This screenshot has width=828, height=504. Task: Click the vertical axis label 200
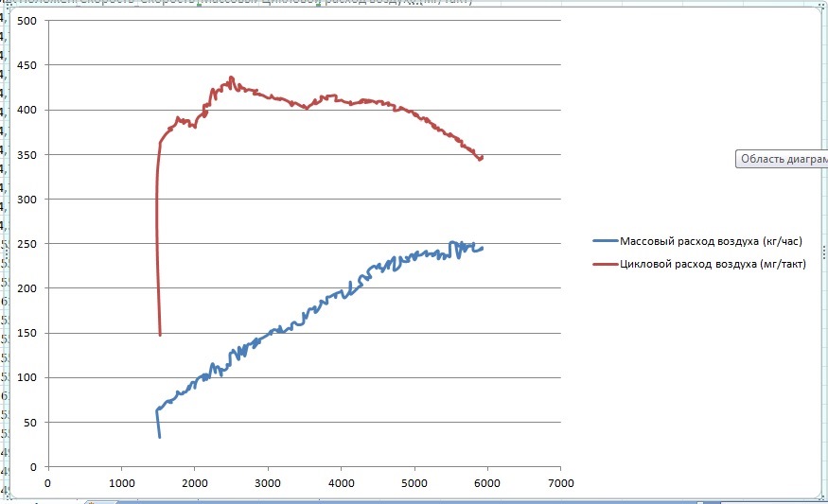pyautogui.click(x=26, y=288)
